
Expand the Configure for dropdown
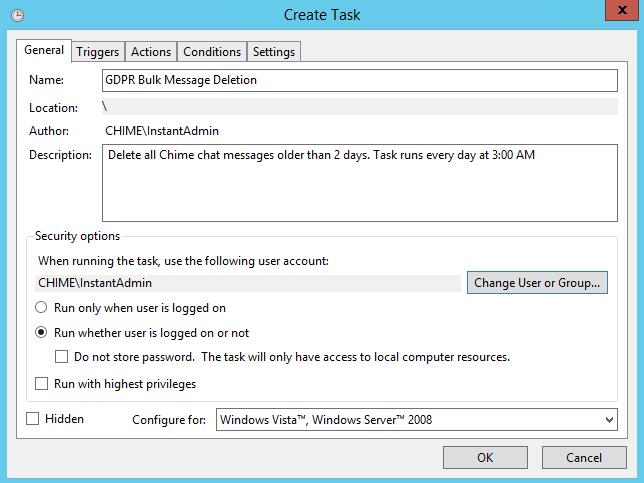pos(416,420)
